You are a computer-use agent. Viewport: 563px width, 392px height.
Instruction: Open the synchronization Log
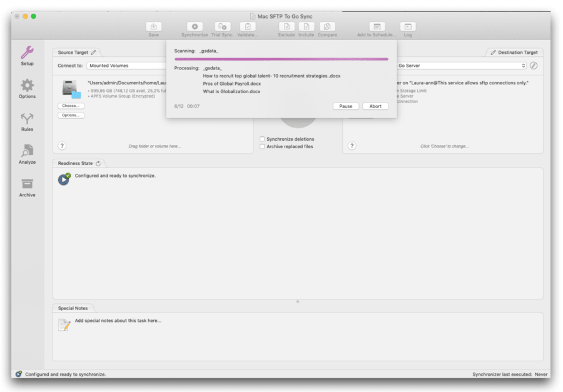point(407,27)
